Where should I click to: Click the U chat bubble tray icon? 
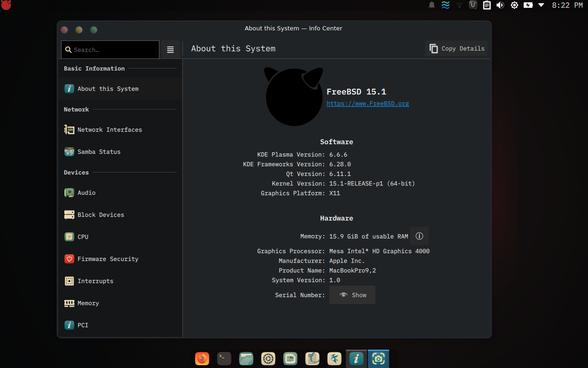(473, 5)
